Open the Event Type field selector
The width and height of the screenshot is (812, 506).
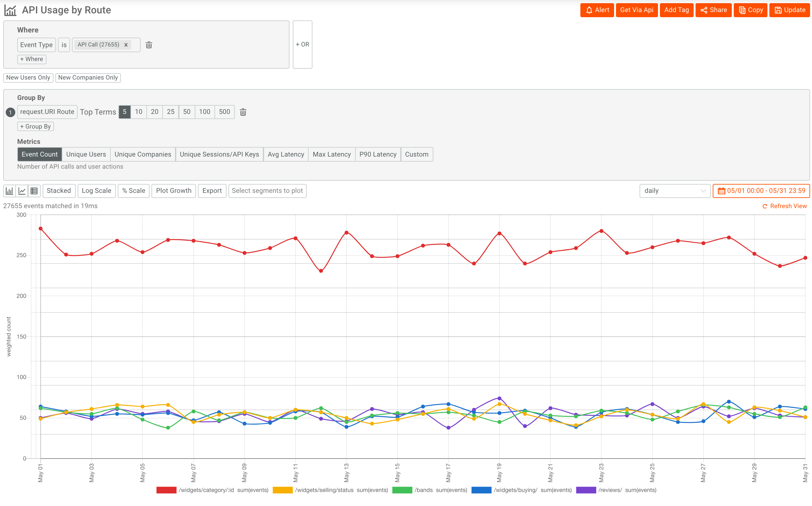pyautogui.click(x=37, y=45)
